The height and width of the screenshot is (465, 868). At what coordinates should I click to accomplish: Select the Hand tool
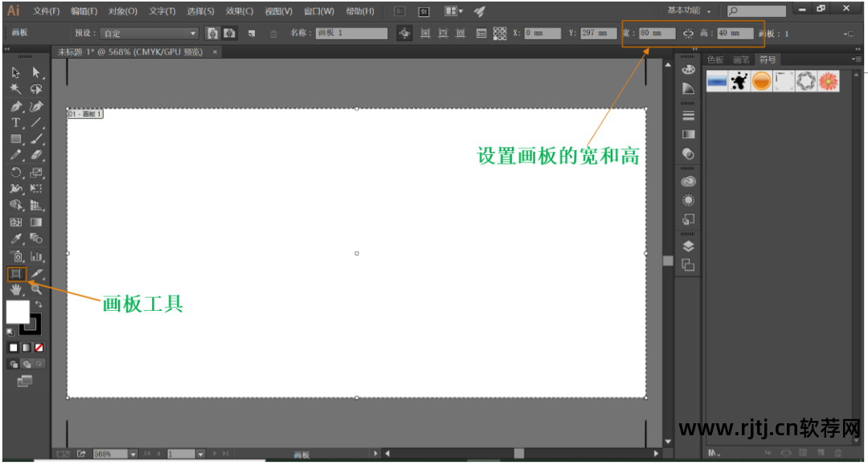[15, 289]
